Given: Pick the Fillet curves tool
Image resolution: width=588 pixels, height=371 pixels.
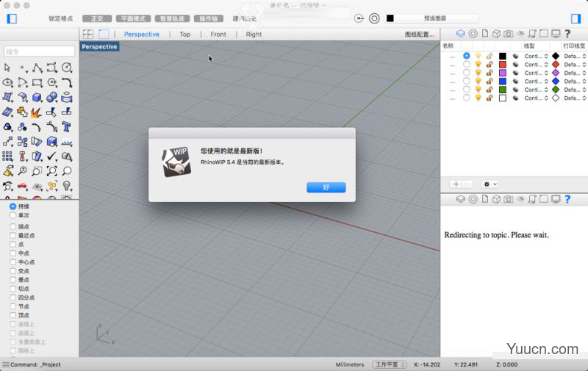Looking at the screenshot, I should click(67, 82).
